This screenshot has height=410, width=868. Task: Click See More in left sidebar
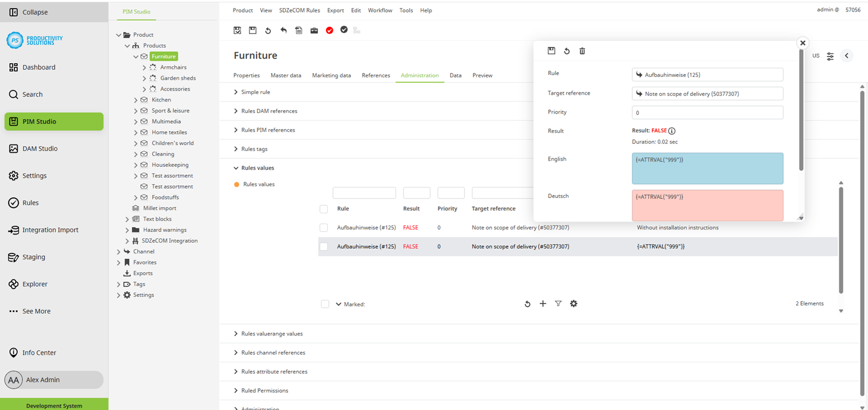pos(36,311)
